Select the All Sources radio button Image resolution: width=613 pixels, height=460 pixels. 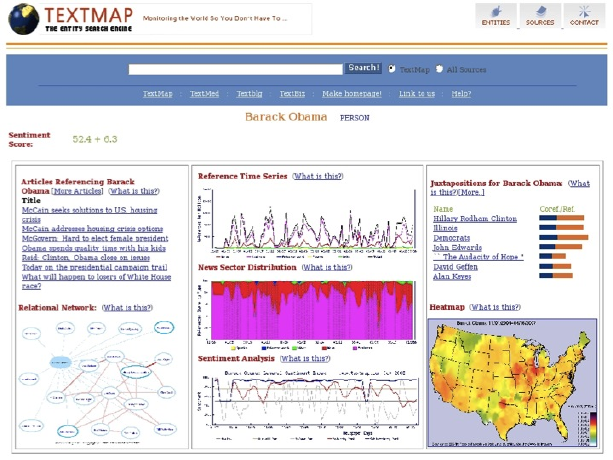point(439,69)
